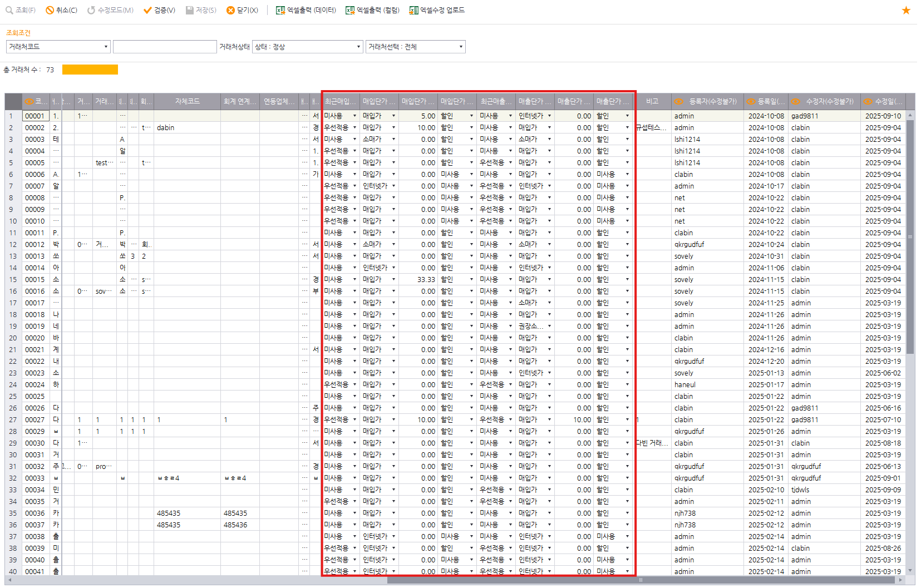Click the dabin cell in row 2
The width and height of the screenshot is (921, 588).
tap(165, 128)
